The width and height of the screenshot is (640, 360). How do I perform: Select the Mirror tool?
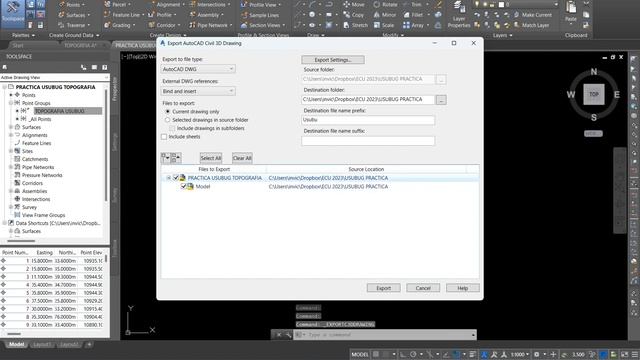[384, 15]
